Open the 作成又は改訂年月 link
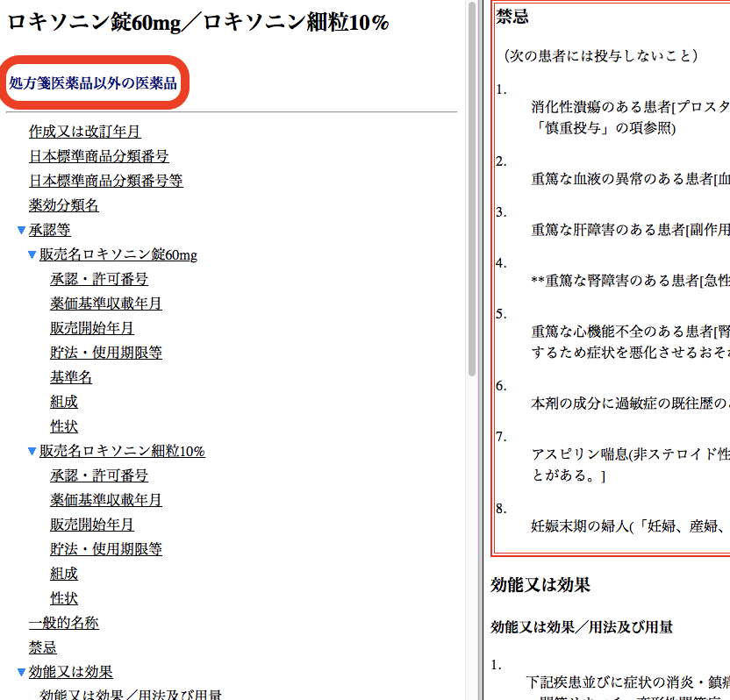Viewport: 730px width, 700px height. (85, 132)
